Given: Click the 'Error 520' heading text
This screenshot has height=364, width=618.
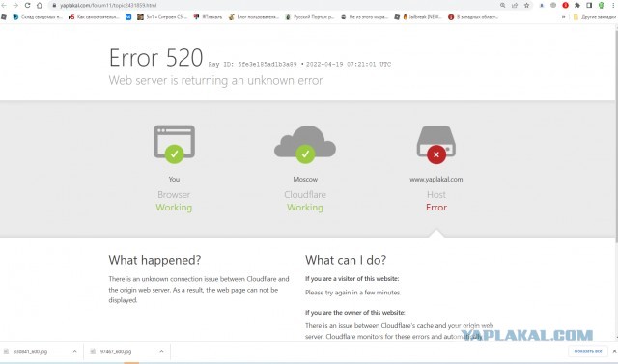Looking at the screenshot, I should click(156, 58).
